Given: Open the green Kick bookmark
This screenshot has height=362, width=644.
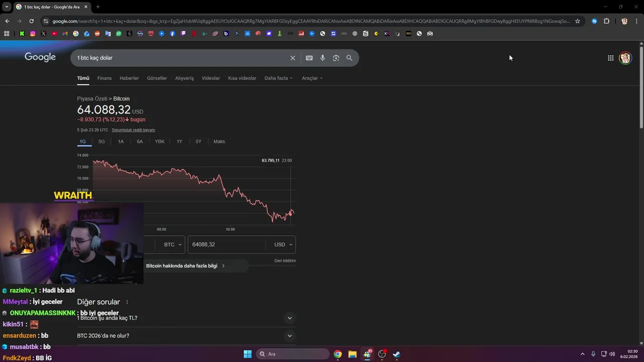Looking at the screenshot, I should [x=22, y=34].
